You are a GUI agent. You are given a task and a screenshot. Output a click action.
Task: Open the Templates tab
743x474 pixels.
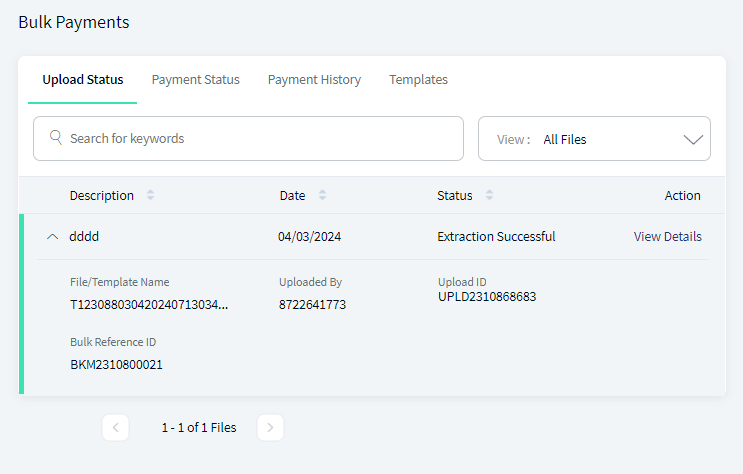pyautogui.click(x=418, y=80)
